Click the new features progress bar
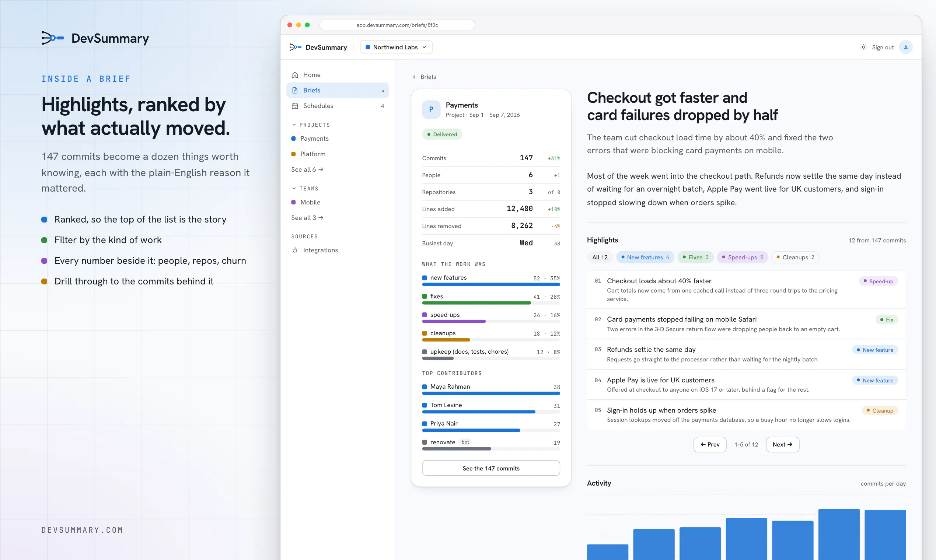Screen dimensions: 936x560 pyautogui.click(x=490, y=284)
